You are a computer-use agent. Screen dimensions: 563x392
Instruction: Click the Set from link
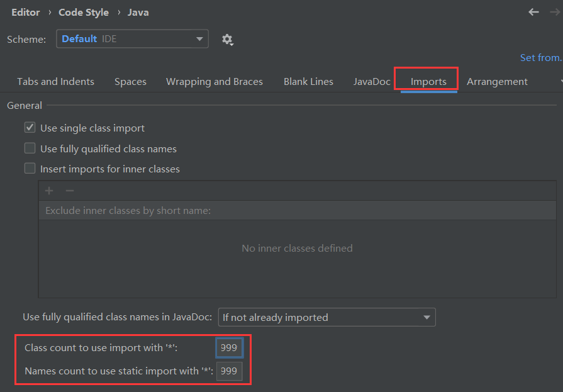click(540, 58)
